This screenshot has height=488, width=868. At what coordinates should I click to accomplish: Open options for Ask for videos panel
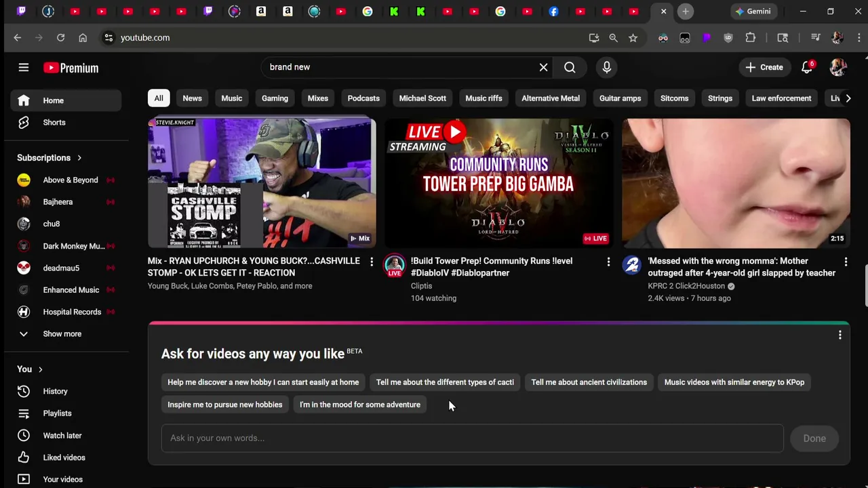tap(840, 335)
